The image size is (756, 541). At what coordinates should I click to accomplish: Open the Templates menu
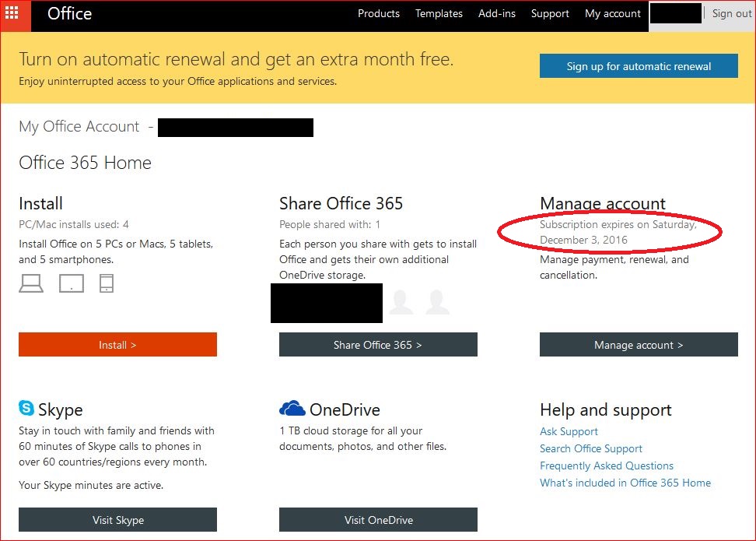coord(439,13)
